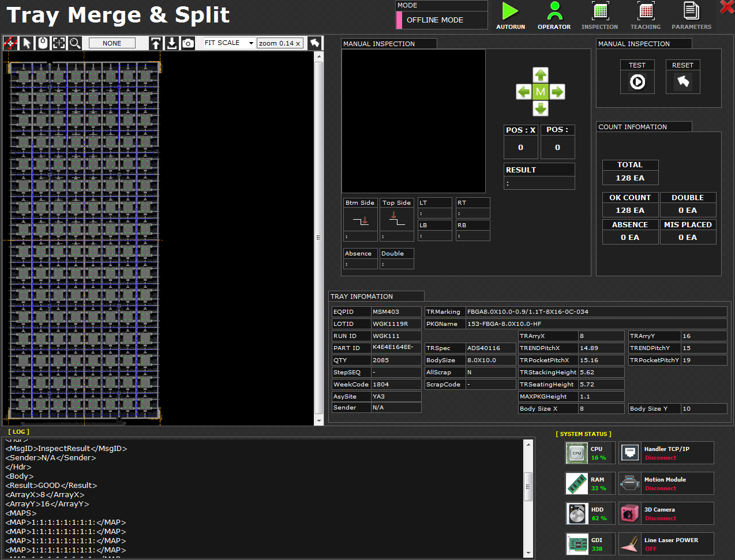Click the camera capture icon
Image resolution: width=735 pixels, height=560 pixels.
click(188, 43)
